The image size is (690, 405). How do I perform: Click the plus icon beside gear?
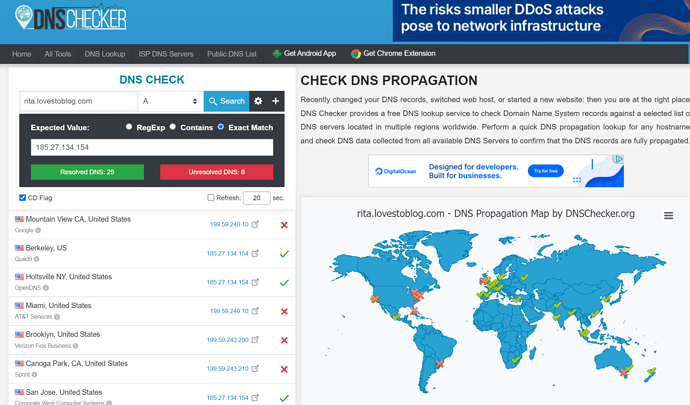click(x=275, y=101)
